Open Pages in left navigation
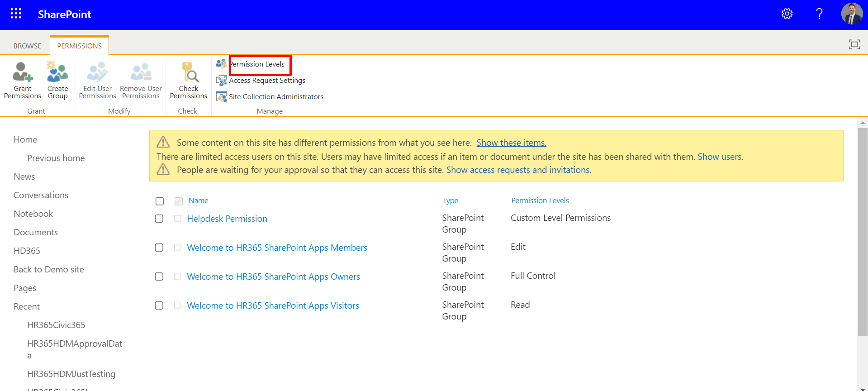 25,288
